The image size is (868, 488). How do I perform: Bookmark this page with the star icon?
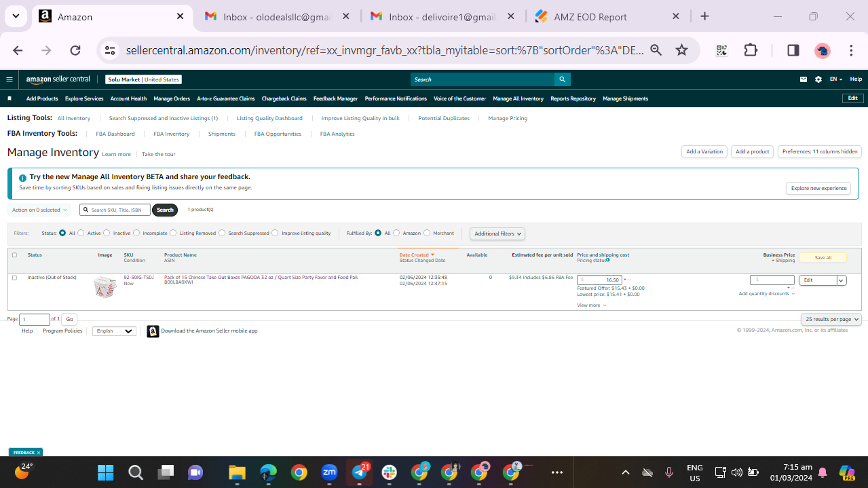tap(681, 50)
